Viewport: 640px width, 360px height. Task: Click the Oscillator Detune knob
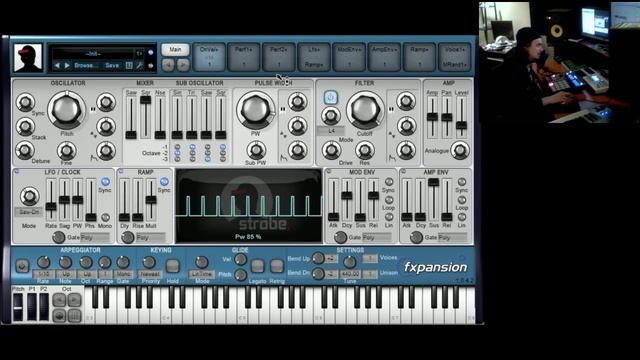click(24, 150)
